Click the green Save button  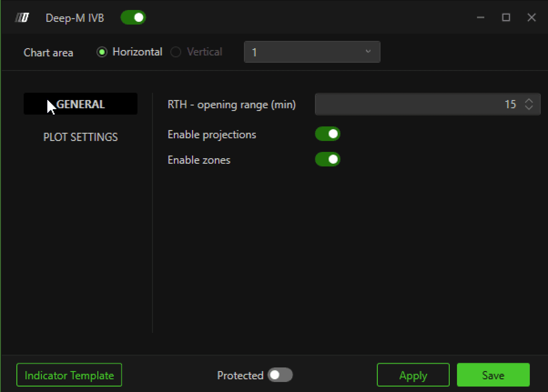(x=493, y=375)
